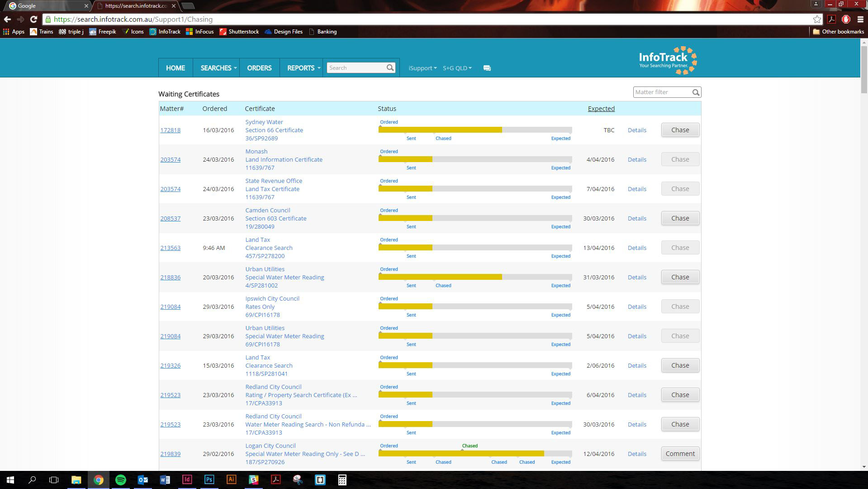Open the Calculator from the taskbar

[x=342, y=480]
